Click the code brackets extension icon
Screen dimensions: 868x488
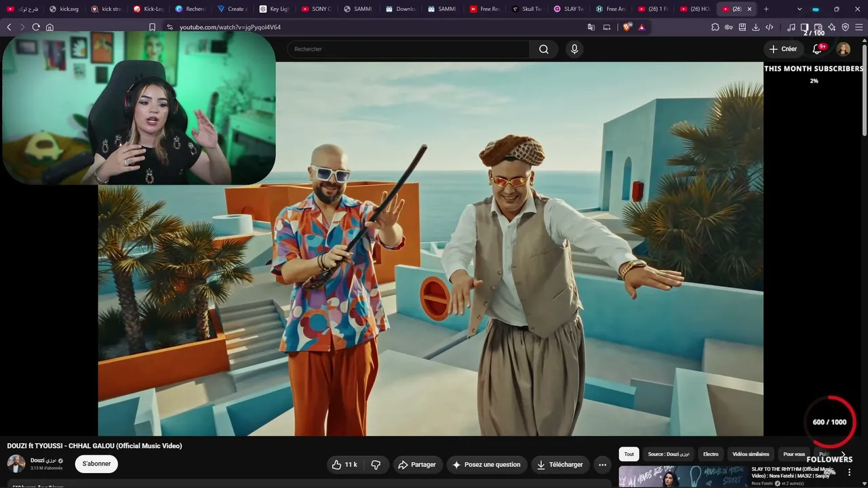tap(770, 27)
